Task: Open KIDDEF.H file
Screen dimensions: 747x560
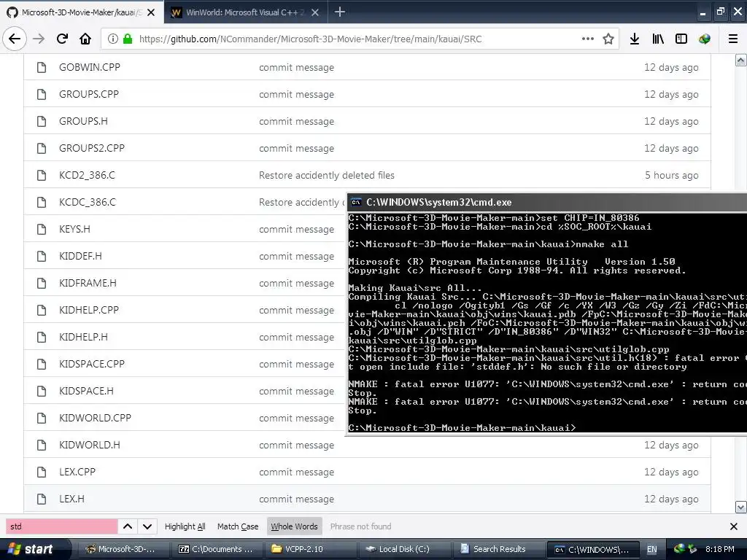Action: point(80,256)
